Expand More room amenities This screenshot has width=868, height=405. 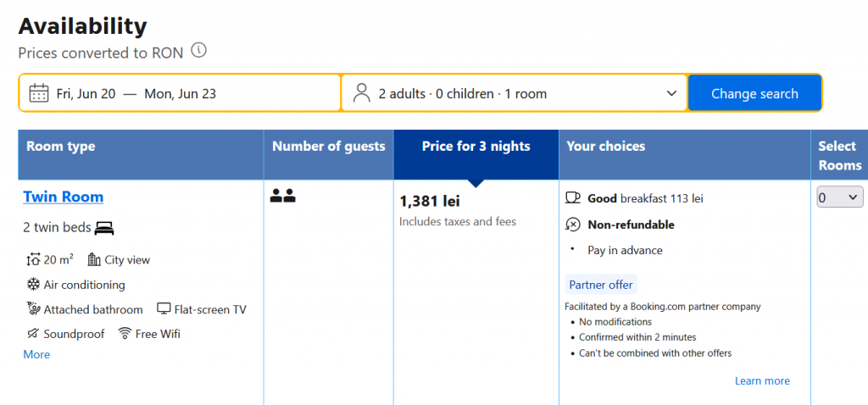tap(36, 355)
